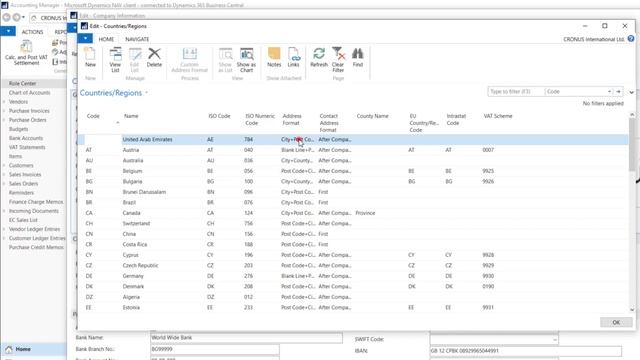Image resolution: width=640 pixels, height=360 pixels.
Task: Expand the Countries/Regions title dropdown
Action: pyautogui.click(x=146, y=93)
